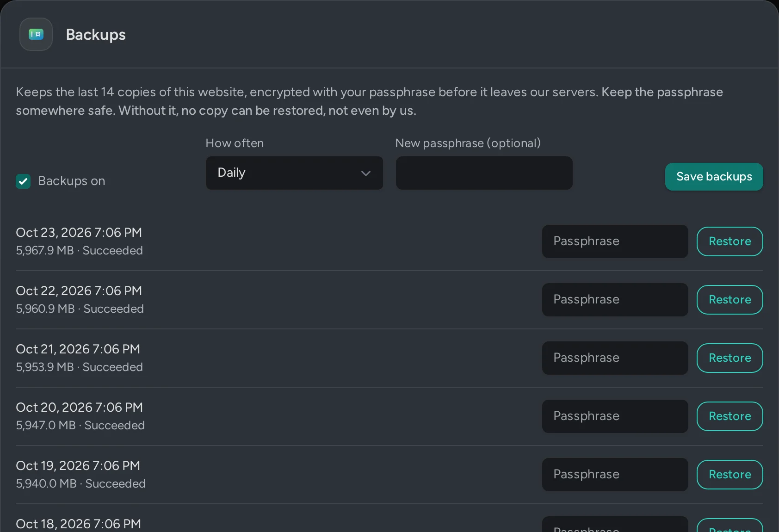Select 'Oct 23, 2026 7:06 PM' text

79,232
